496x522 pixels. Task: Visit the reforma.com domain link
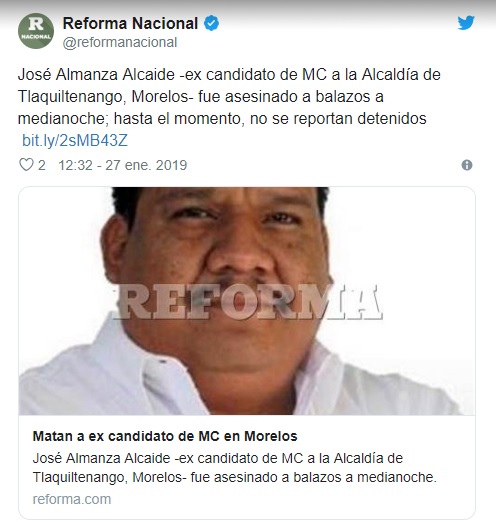point(72,500)
